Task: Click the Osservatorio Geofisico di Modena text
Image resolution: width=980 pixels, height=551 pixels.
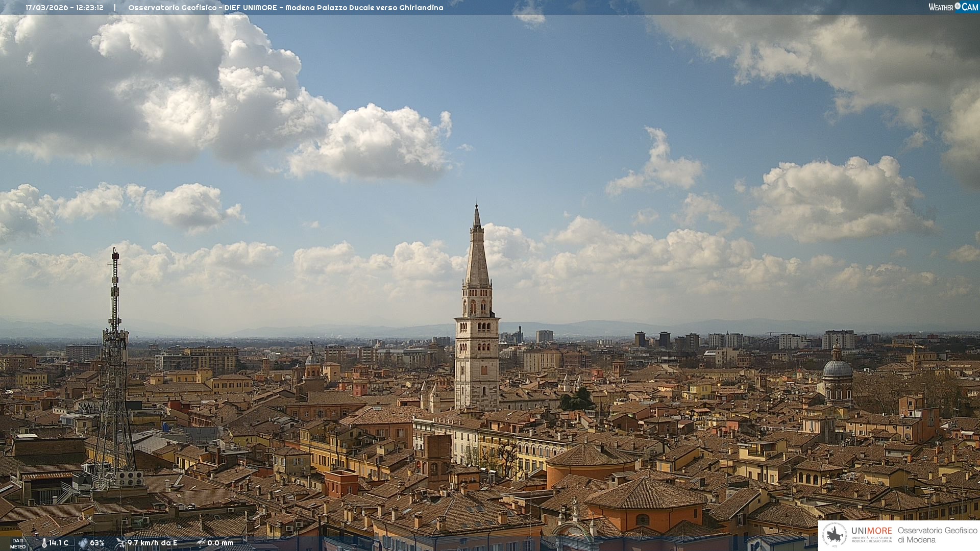Action: (937, 535)
